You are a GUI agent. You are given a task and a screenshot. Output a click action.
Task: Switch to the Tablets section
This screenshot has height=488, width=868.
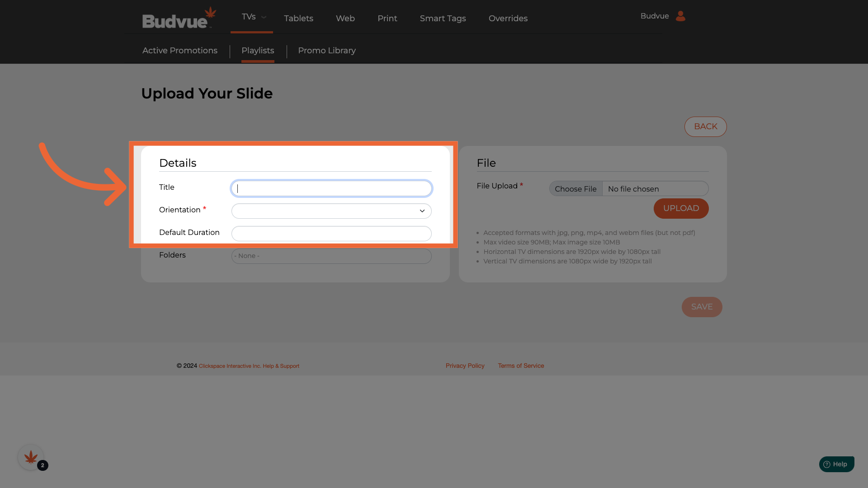click(298, 19)
